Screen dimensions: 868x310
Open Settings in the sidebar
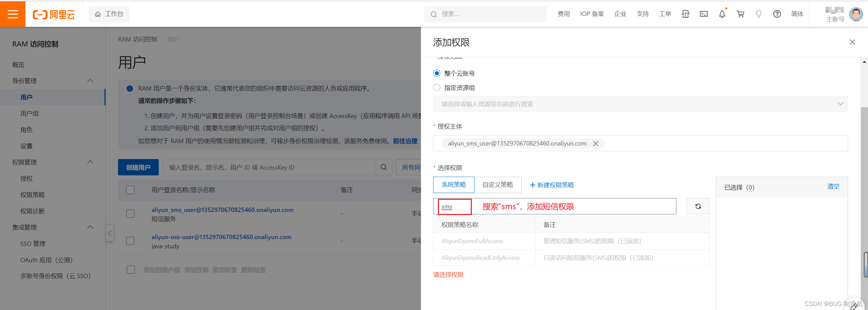click(x=26, y=146)
